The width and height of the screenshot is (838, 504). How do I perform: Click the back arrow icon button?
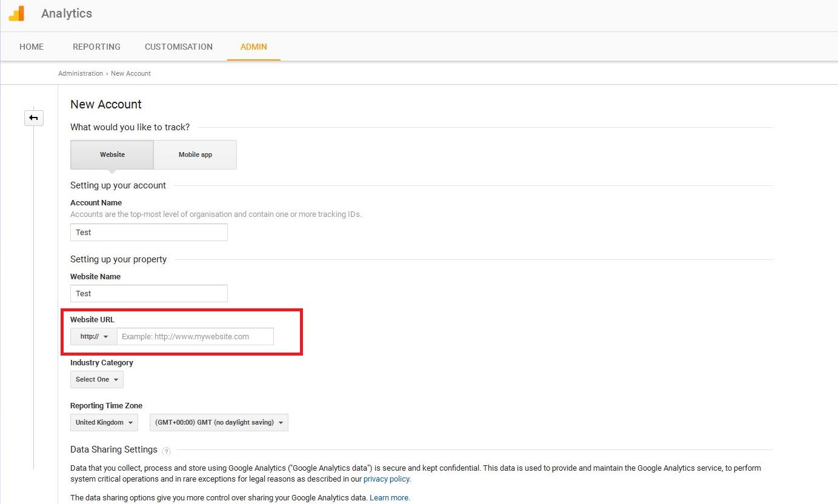coord(34,118)
